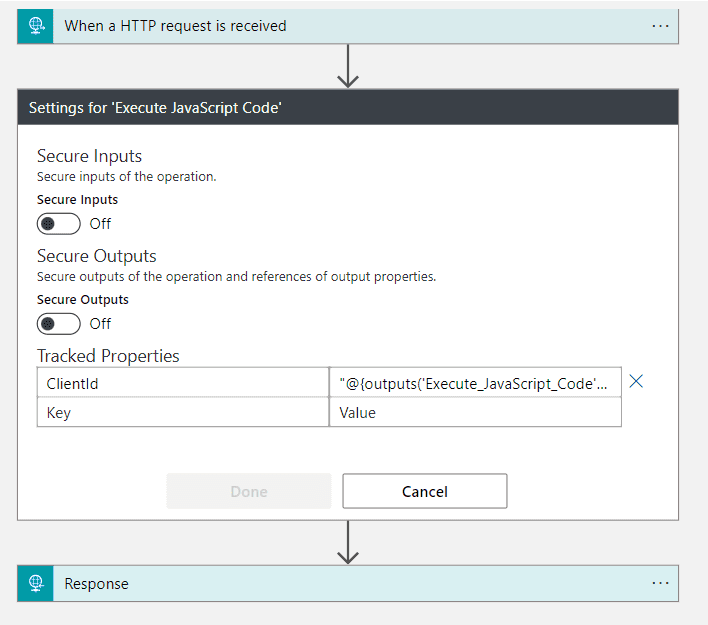Toggle the Secure Inputs switch
Image resolution: width=708 pixels, height=625 pixels.
point(59,224)
